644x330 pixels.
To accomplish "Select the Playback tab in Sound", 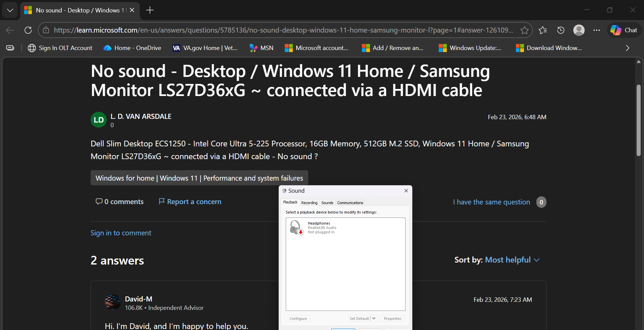I will click(x=290, y=202).
